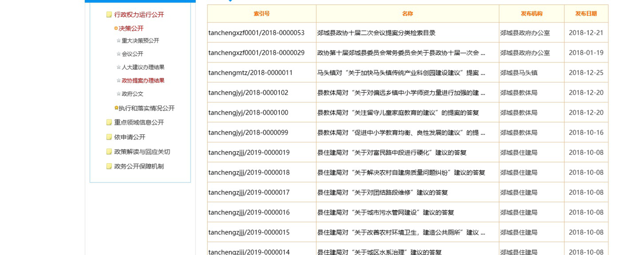Click the date 2018-12-21
The width and height of the screenshot is (644, 255).
[586, 33]
